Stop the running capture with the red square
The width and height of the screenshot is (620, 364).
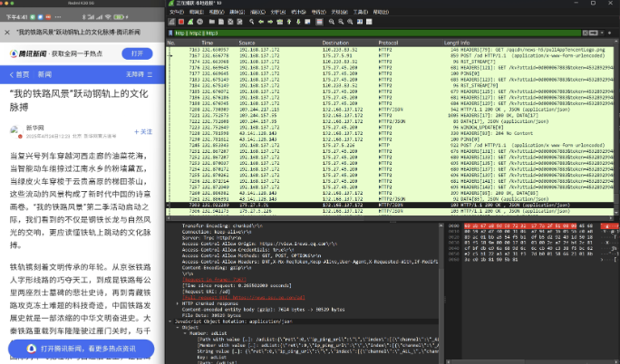181,22
